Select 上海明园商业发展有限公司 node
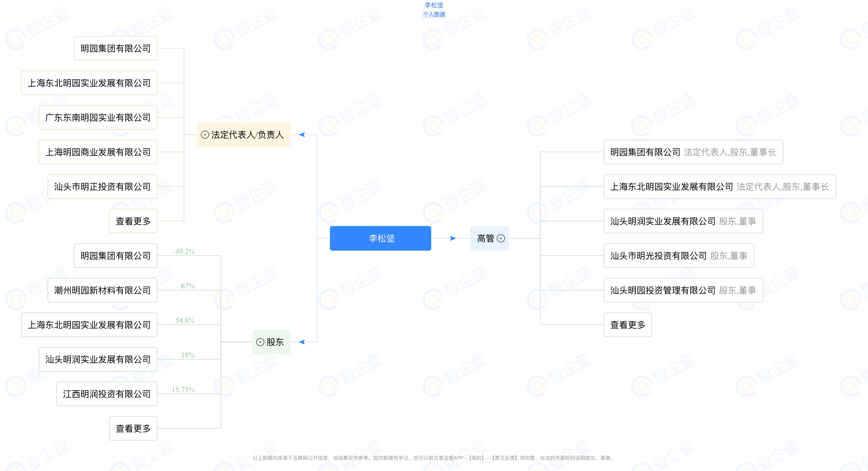Image resolution: width=868 pixels, height=471 pixels. point(98,152)
